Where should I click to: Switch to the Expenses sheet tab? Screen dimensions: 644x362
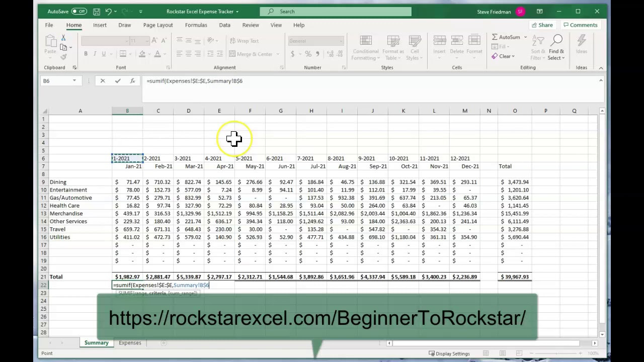tap(130, 343)
